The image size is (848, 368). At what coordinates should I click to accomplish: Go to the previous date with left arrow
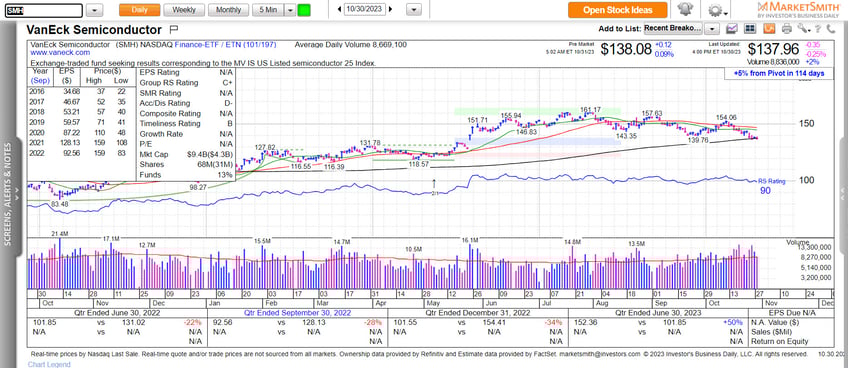tap(339, 9)
